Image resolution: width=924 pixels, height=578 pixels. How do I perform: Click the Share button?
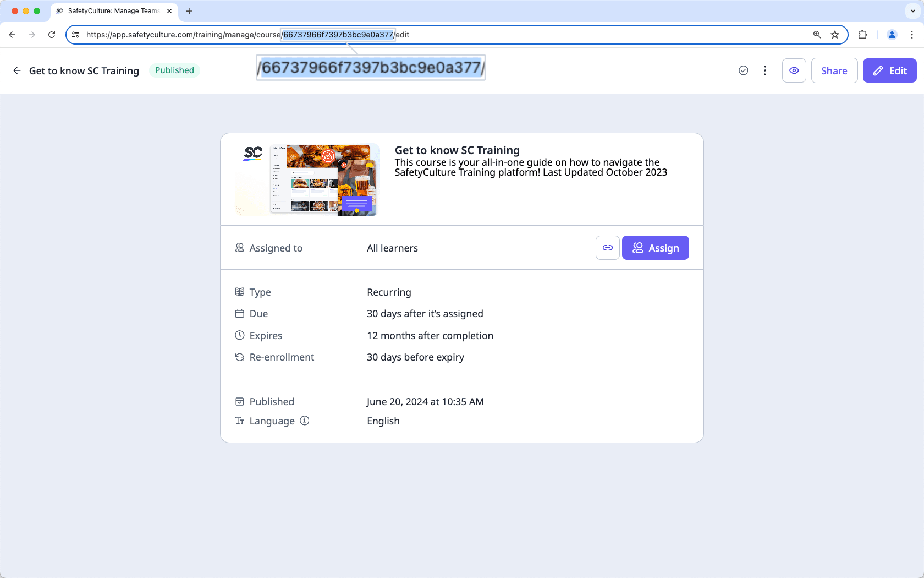[x=834, y=70]
